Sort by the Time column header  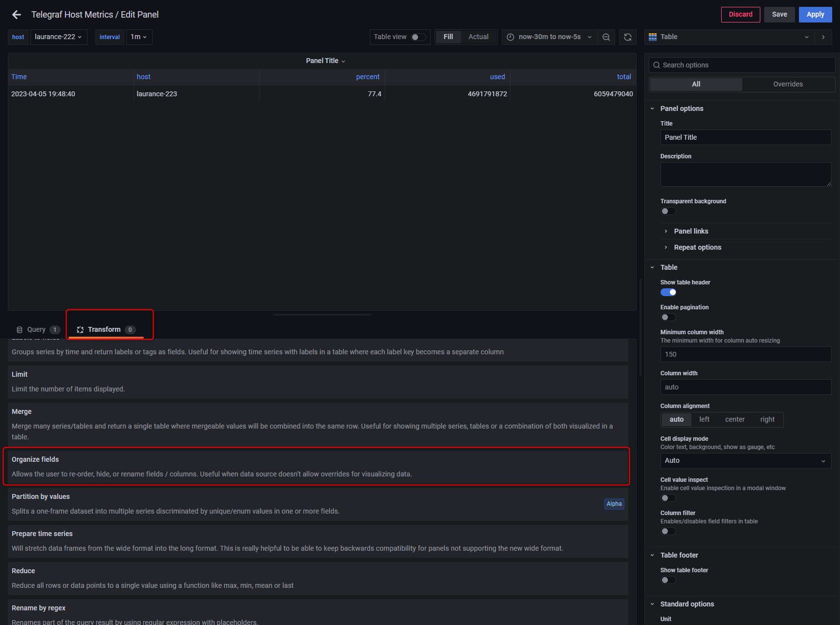19,77
